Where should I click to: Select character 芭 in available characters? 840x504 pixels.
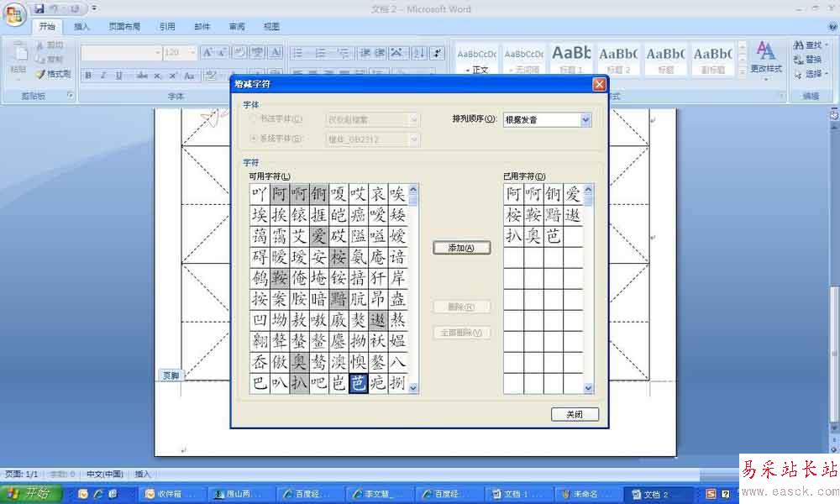(358, 383)
